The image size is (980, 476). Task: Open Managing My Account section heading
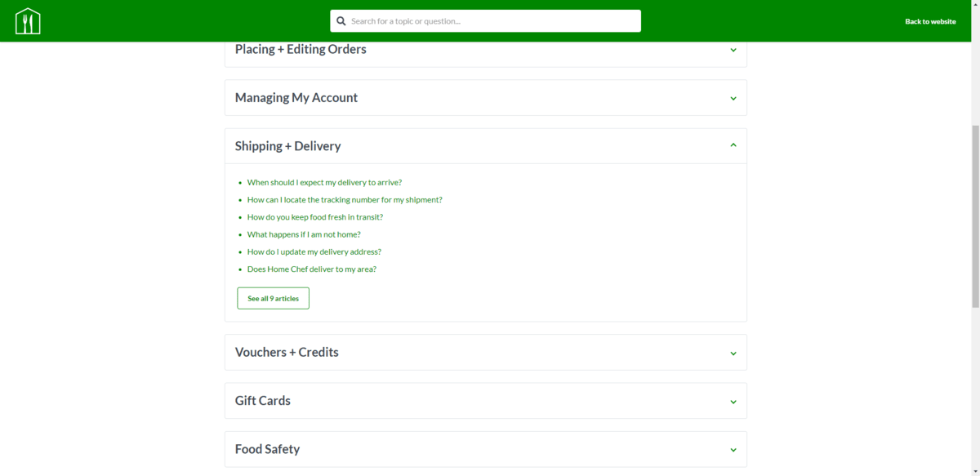coord(296,97)
